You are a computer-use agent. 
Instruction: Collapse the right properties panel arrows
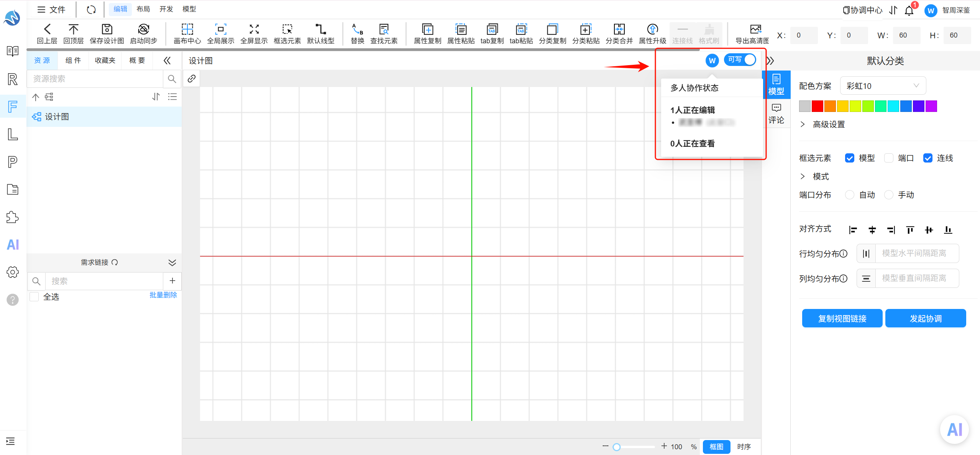pos(770,61)
